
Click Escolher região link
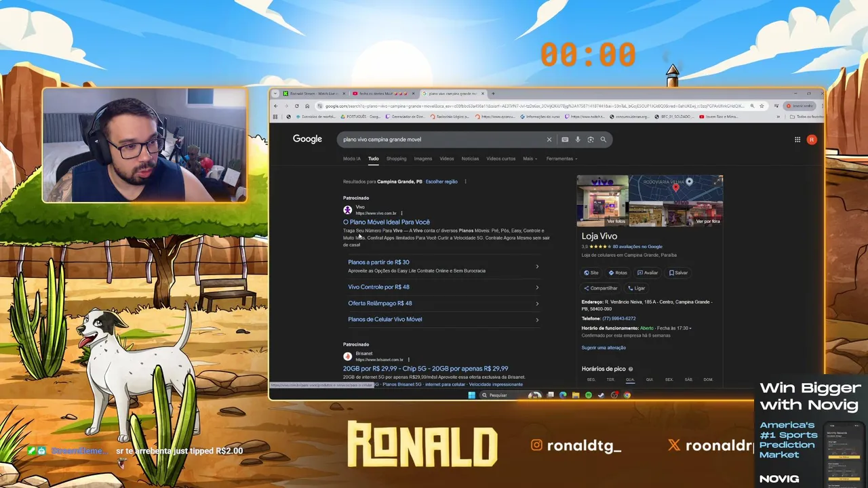pos(441,182)
